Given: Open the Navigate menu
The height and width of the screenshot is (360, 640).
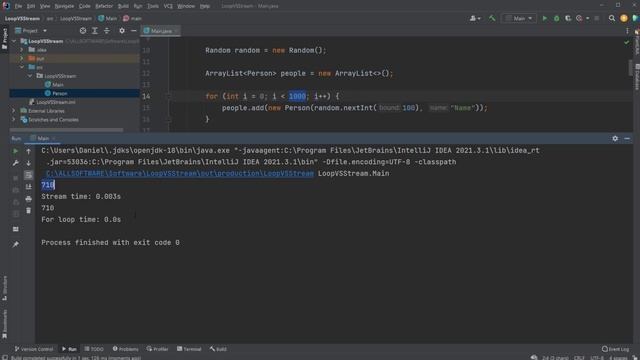Looking at the screenshot, I should coord(64,6).
